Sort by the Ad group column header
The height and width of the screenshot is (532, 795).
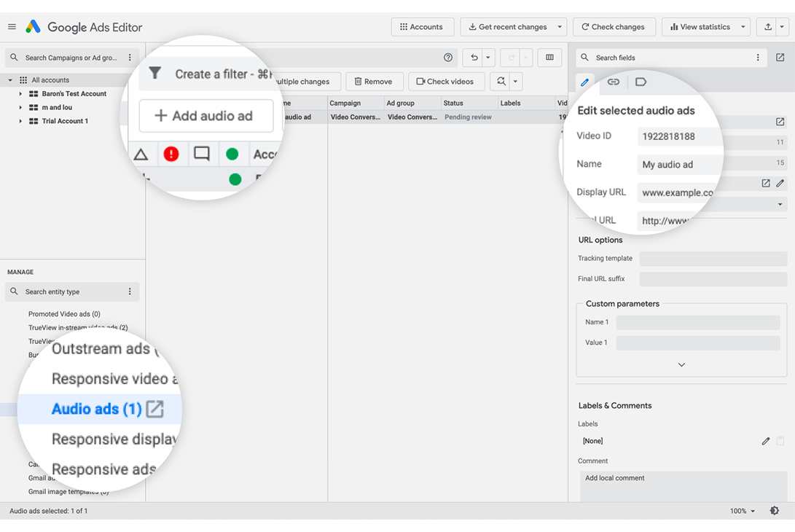coord(412,103)
